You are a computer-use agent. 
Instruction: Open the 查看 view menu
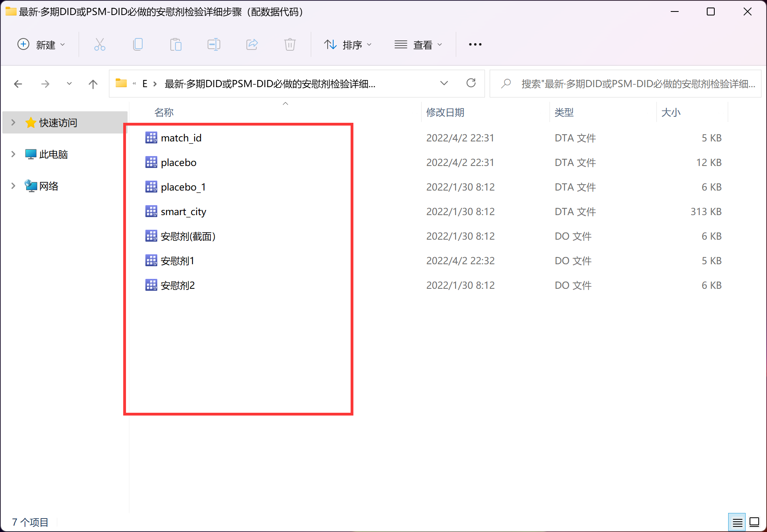pyautogui.click(x=418, y=45)
